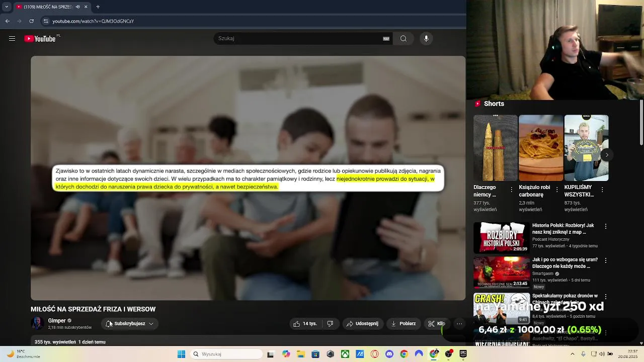
Task: Open File Explorer from the taskbar
Action: pyautogui.click(x=301, y=354)
